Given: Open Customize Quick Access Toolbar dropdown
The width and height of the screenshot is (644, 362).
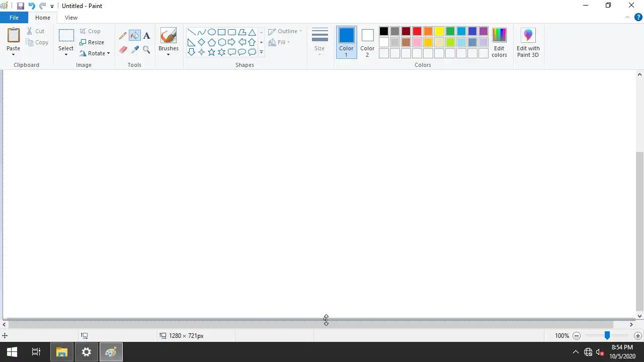Looking at the screenshot, I should (52, 7).
